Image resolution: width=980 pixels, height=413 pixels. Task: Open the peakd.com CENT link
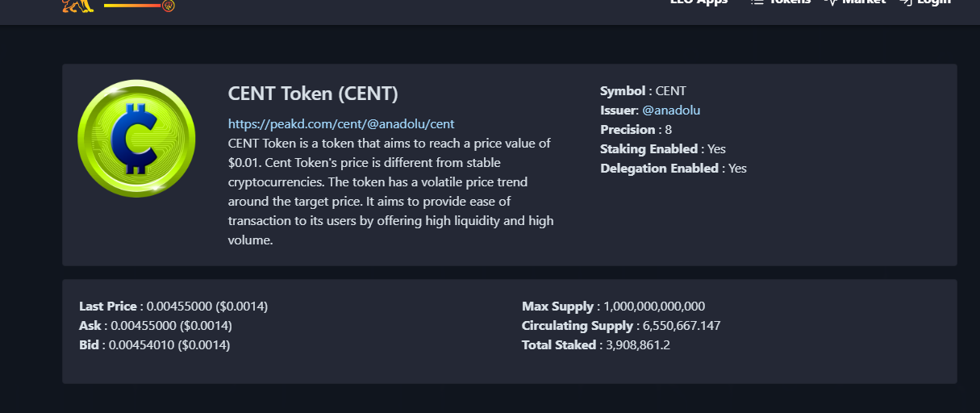point(341,123)
